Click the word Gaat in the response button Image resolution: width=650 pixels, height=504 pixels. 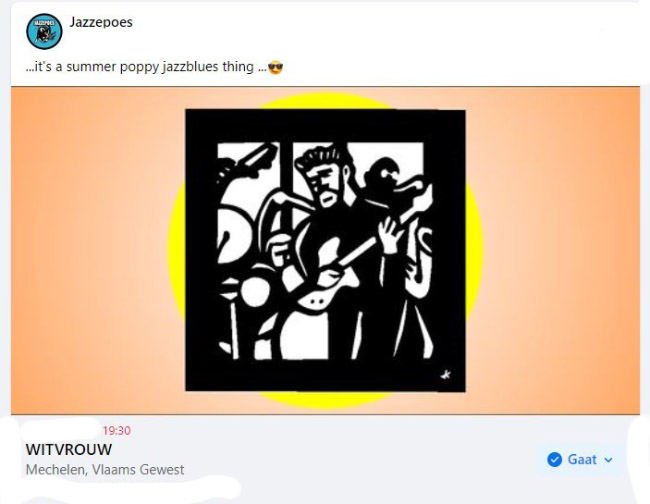tap(582, 459)
